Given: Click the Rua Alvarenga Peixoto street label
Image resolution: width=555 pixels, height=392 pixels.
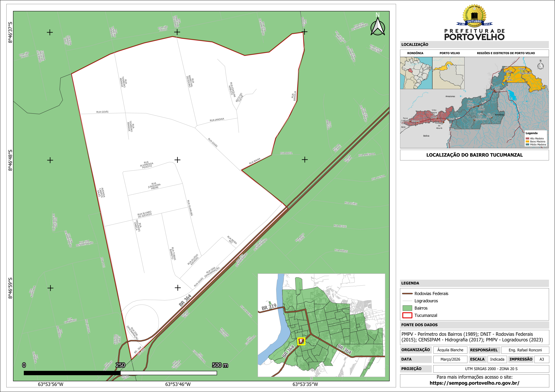Looking at the screenshot, I should point(147,165).
